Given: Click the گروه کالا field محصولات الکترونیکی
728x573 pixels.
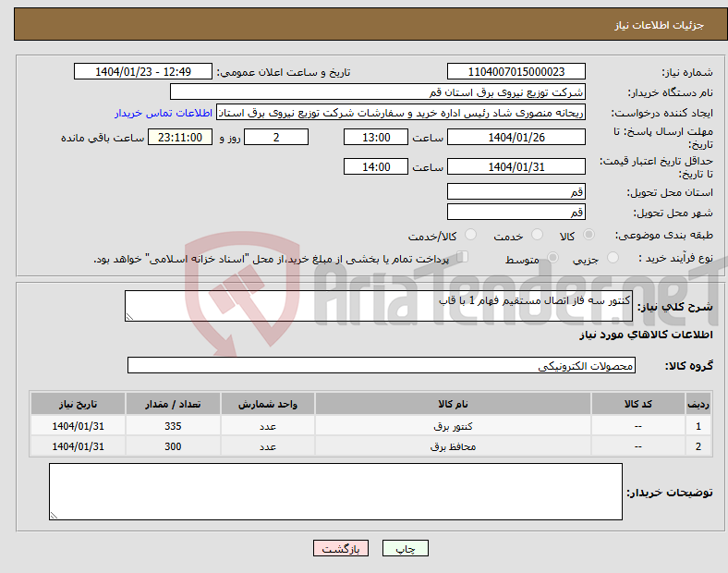Looking at the screenshot, I should [x=382, y=365].
